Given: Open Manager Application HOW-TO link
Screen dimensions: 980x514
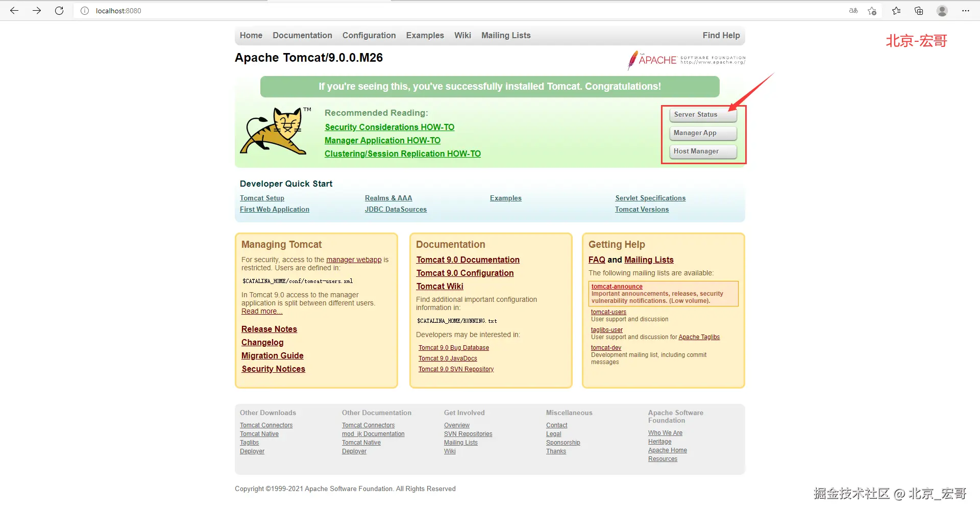Looking at the screenshot, I should (382, 140).
